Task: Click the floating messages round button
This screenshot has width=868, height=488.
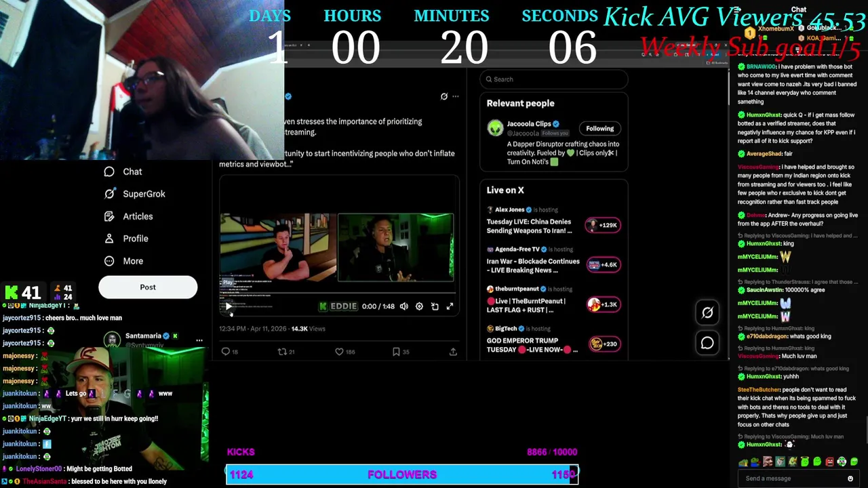Action: coord(707,343)
